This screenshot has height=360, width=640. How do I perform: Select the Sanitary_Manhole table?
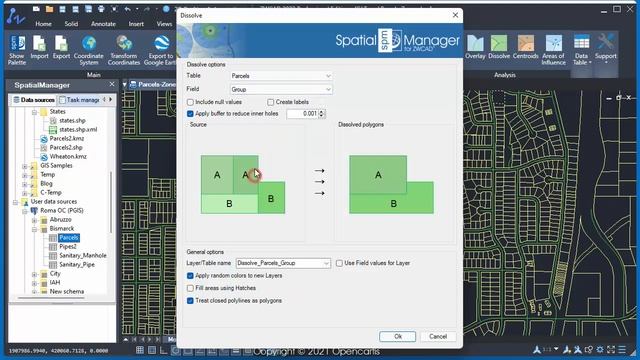83,256
